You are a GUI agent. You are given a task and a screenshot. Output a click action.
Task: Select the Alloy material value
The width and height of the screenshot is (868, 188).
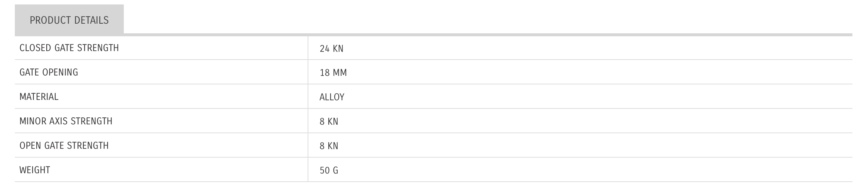point(332,97)
